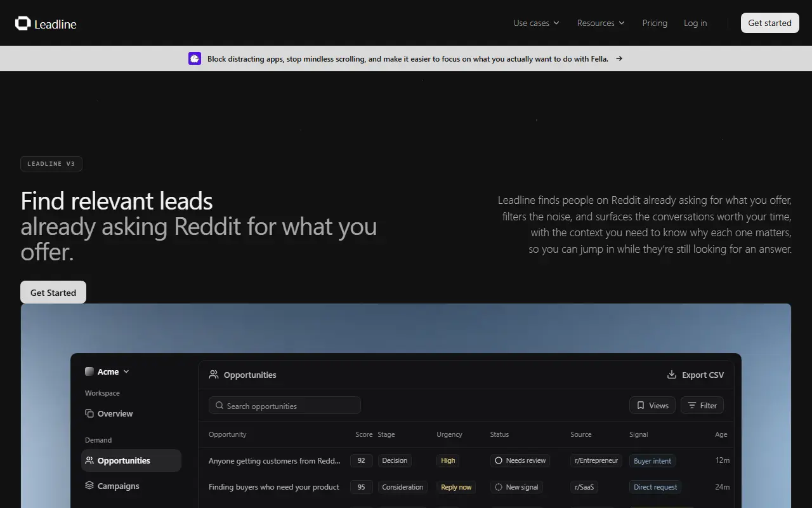Click the Filter lines icon
This screenshot has height=508, width=812.
(x=692, y=405)
